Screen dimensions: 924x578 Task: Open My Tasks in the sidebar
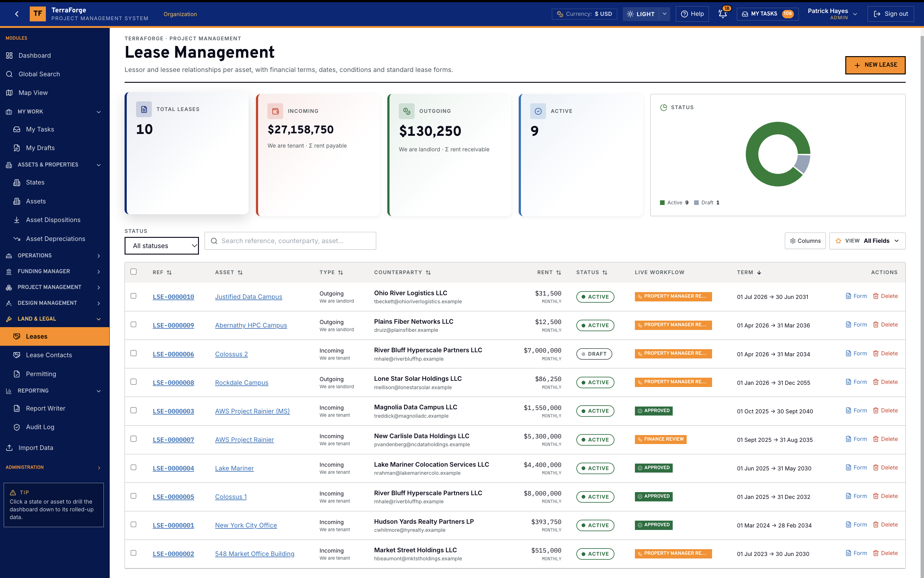pos(55,129)
